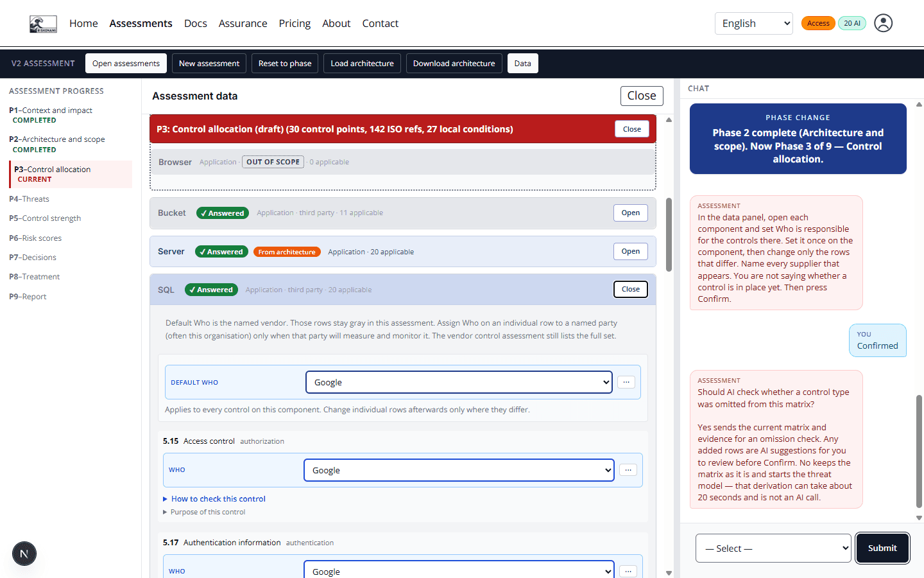
Task: Select P3–Control allocation phase
Action: pyautogui.click(x=71, y=174)
